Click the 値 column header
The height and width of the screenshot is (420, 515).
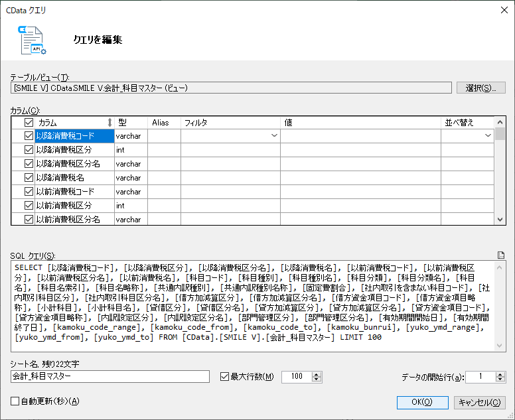pyautogui.click(x=360, y=123)
